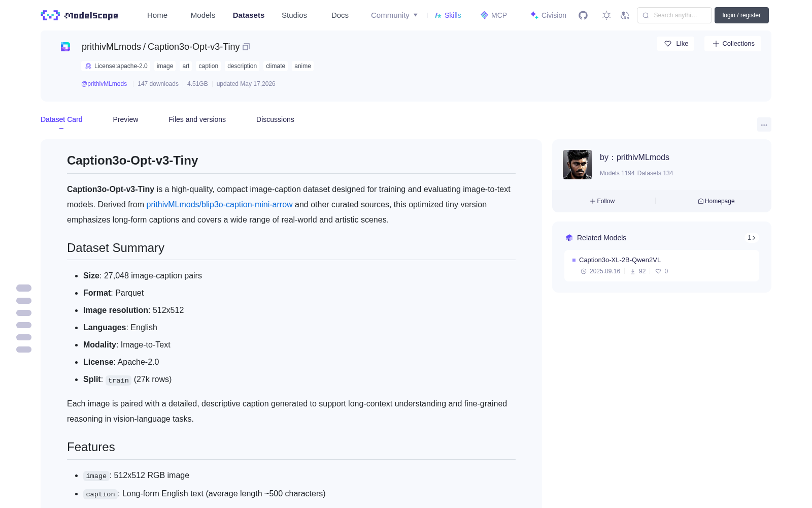This screenshot has height=508, width=812.
Task: Click the first outline navigation pill
Action: (x=24, y=288)
